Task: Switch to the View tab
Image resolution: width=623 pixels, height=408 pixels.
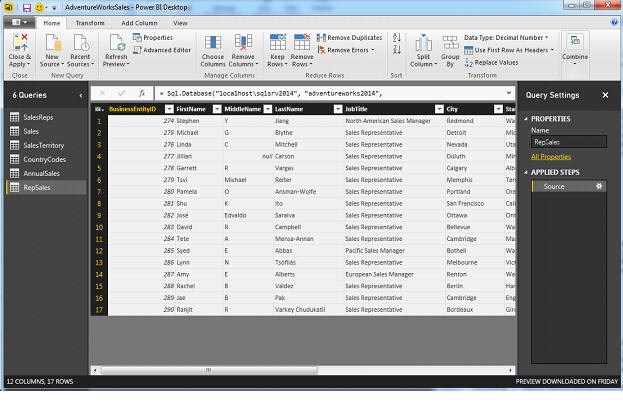Action: point(180,23)
